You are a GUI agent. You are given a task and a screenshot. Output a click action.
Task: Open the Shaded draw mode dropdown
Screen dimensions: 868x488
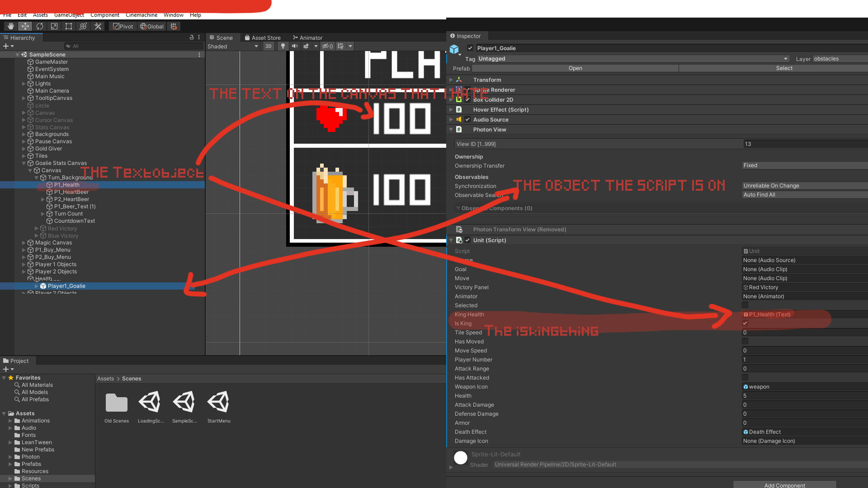point(232,46)
